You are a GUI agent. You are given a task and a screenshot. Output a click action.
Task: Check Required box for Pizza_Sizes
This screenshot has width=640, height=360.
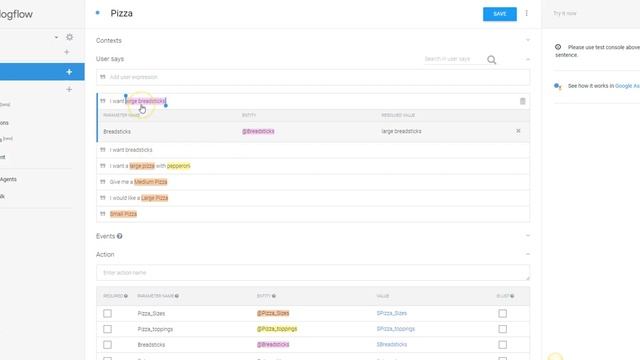click(x=107, y=313)
